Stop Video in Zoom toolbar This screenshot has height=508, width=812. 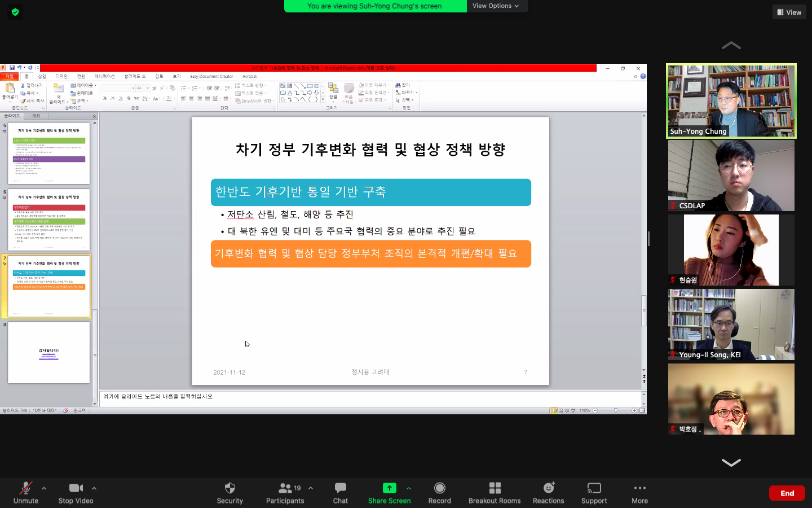pyautogui.click(x=76, y=493)
